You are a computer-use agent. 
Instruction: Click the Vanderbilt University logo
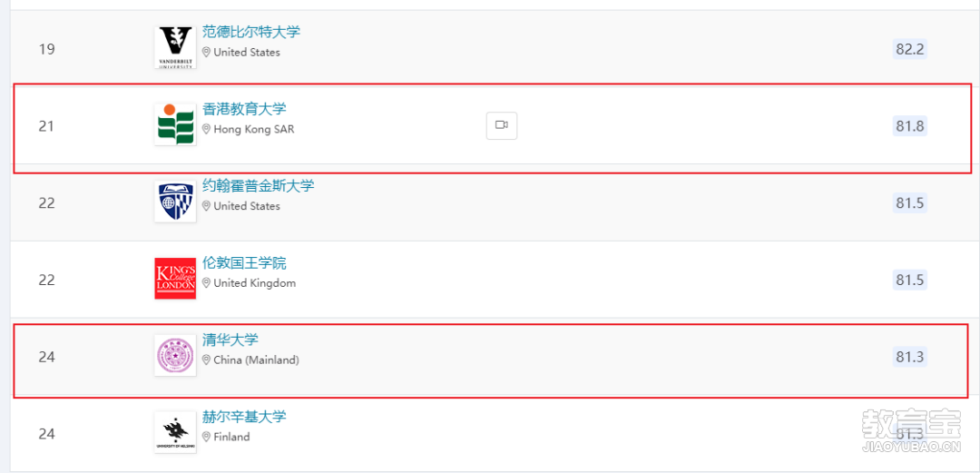[175, 47]
